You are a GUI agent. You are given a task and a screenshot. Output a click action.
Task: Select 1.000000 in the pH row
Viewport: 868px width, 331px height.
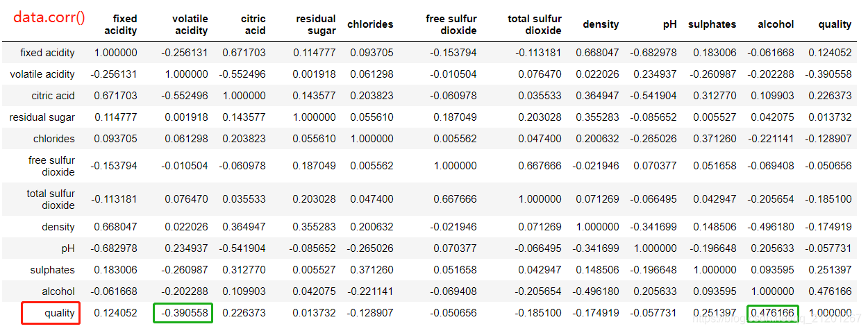pyautogui.click(x=656, y=248)
